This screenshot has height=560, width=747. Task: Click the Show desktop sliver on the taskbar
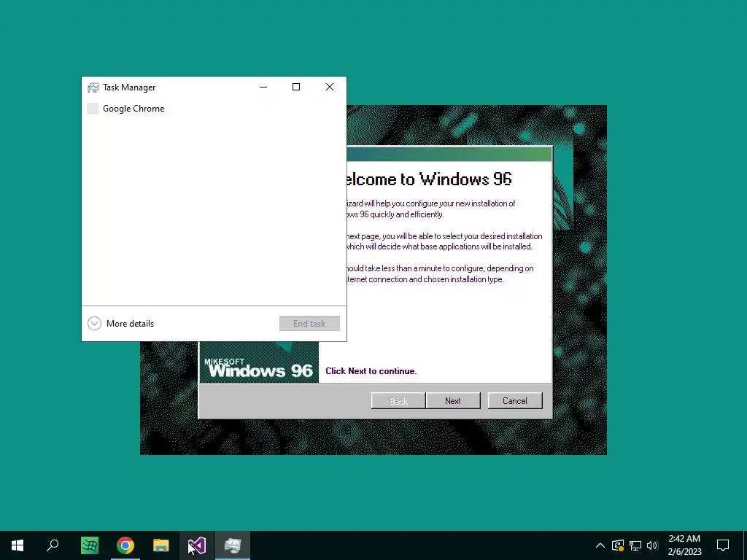pyautogui.click(x=745, y=545)
